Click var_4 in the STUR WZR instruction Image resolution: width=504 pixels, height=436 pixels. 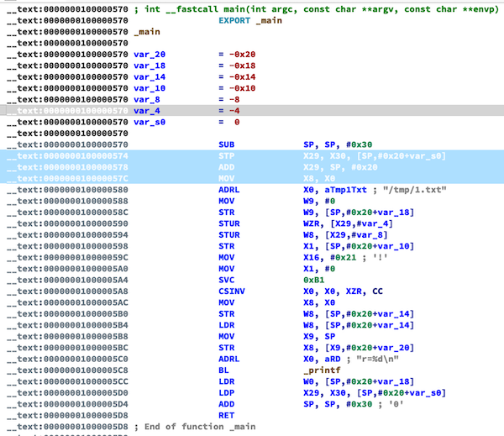point(377,223)
